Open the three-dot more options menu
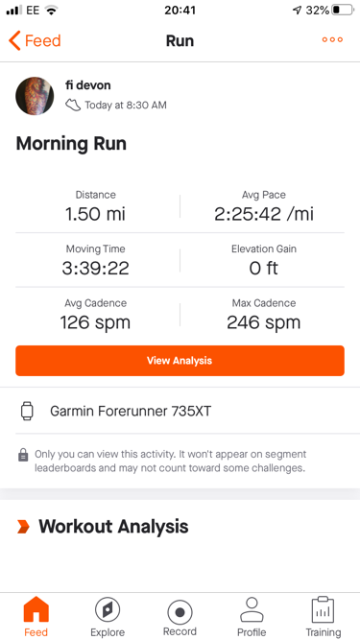This screenshot has height=640, width=360. [x=332, y=40]
